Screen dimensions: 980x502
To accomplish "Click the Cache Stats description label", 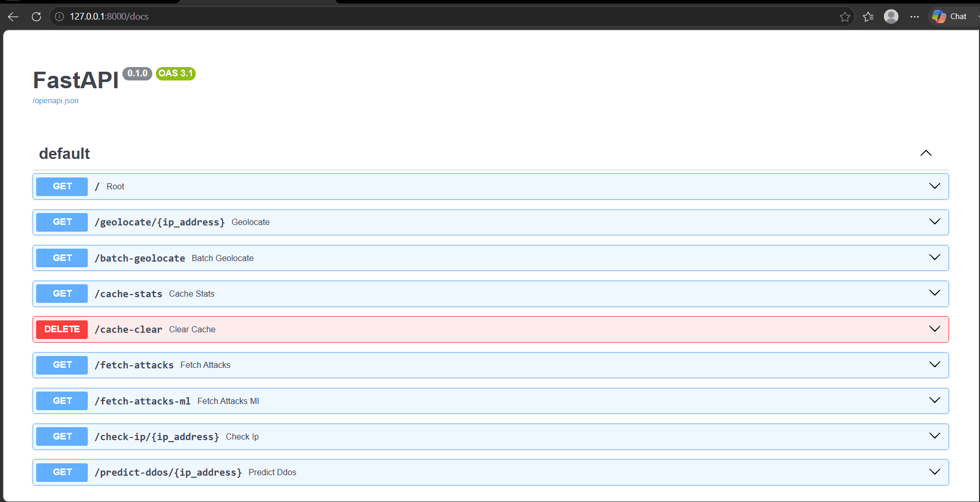I will click(x=192, y=294).
